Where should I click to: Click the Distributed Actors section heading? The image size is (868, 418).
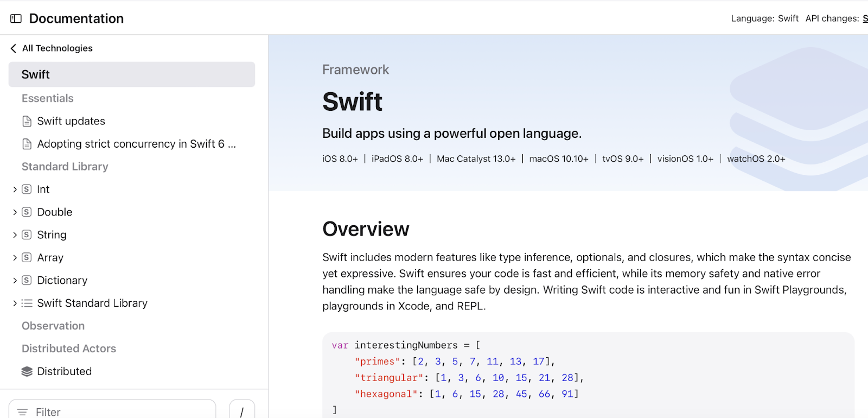(x=69, y=349)
